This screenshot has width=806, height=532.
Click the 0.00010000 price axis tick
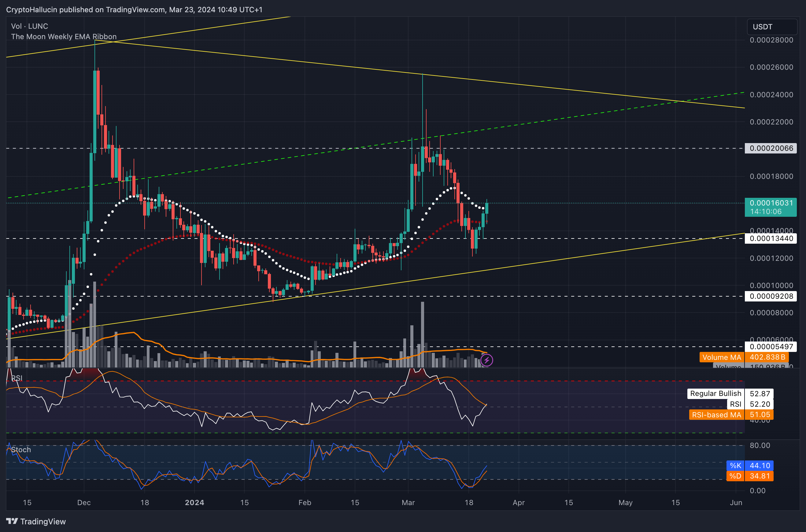click(771, 285)
